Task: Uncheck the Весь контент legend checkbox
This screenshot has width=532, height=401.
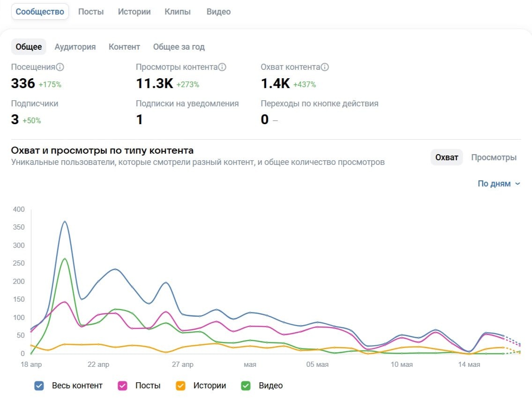Action: pyautogui.click(x=39, y=386)
